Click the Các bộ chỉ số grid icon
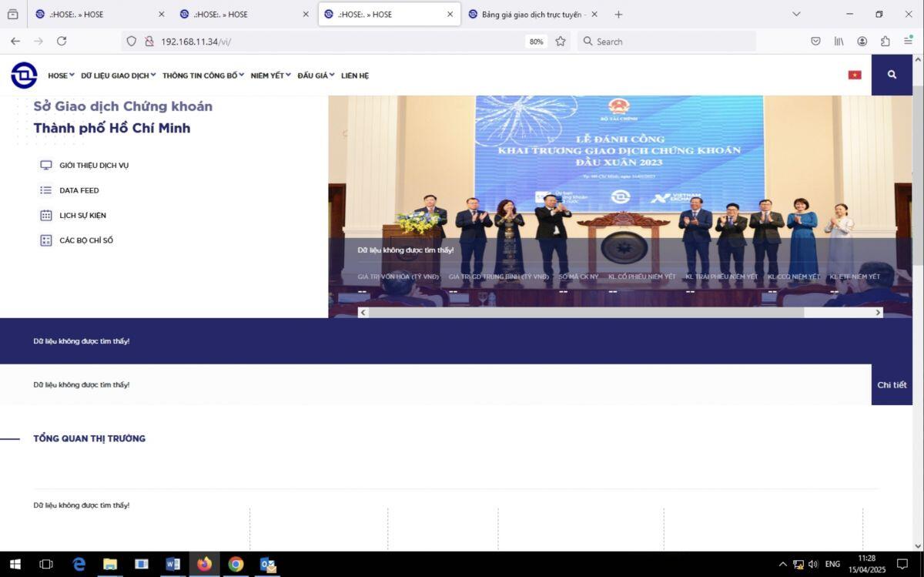 coord(45,240)
